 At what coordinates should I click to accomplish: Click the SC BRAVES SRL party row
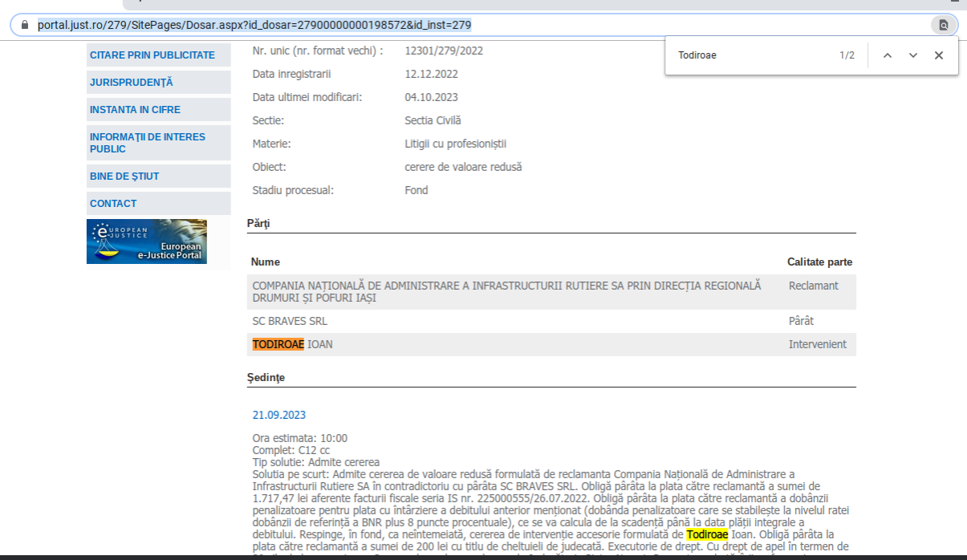coord(290,321)
